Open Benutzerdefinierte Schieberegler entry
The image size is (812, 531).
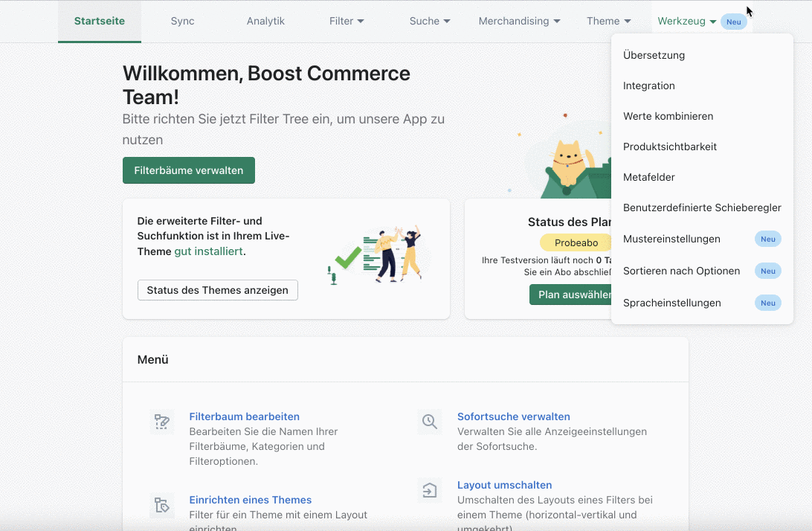[x=702, y=207]
